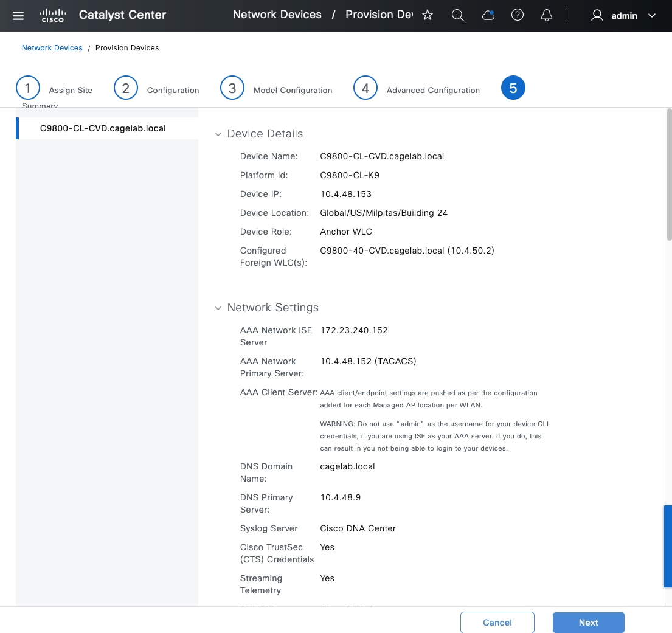Click the Streaming Telemetry Yes value
This screenshot has width=672, height=633.
pos(327,578)
